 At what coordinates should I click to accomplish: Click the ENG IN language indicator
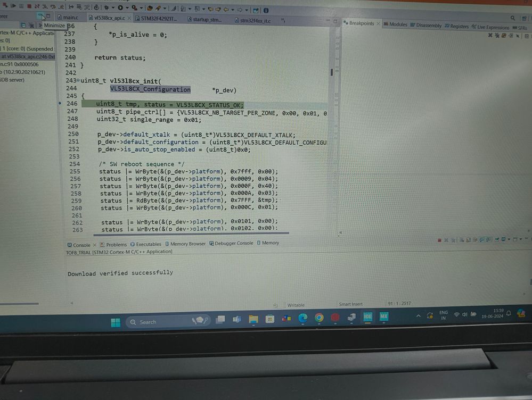click(x=444, y=315)
